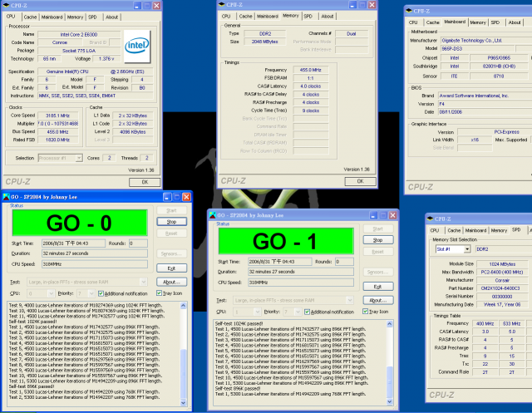
Task: Click CPU-Z title icon in the Mainboard window
Action: coord(409,11)
